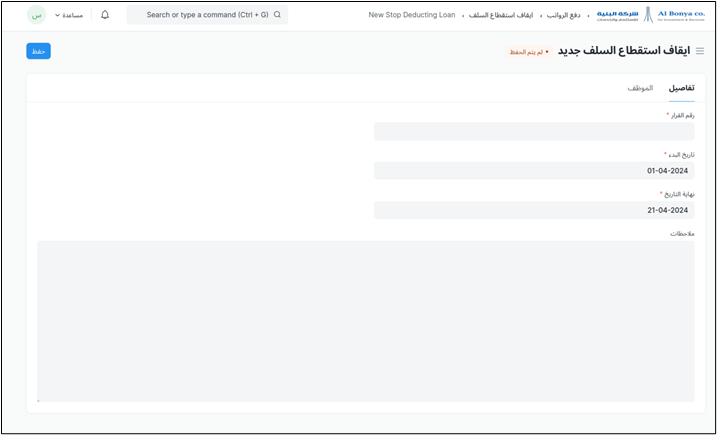Focus the "Search or type a command" box
Screen dimensions: 717x435
click(205, 15)
